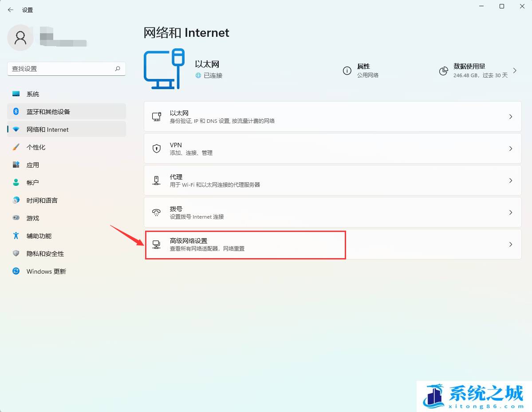Open 高级网络设置
The image size is (532, 412).
245,244
